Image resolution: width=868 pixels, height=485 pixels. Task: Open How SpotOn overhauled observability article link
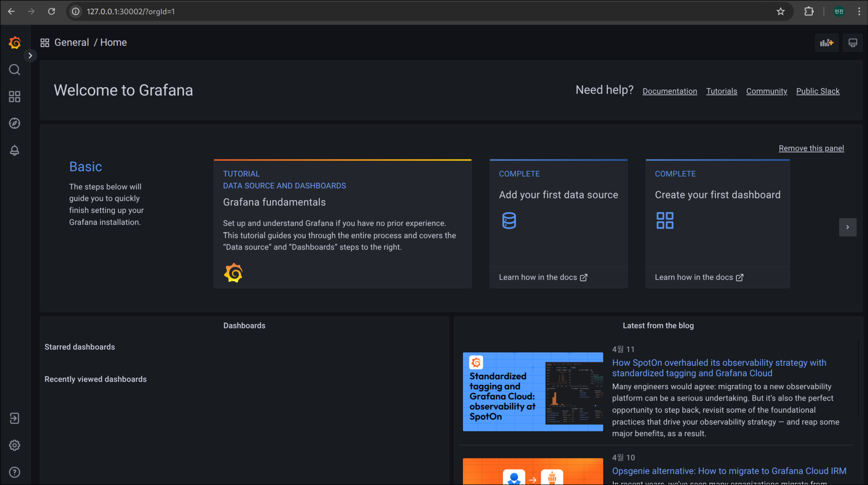click(719, 368)
